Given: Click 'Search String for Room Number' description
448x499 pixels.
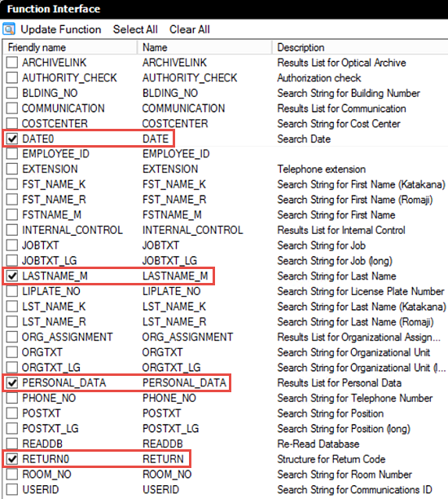Looking at the screenshot, I should [x=345, y=475].
